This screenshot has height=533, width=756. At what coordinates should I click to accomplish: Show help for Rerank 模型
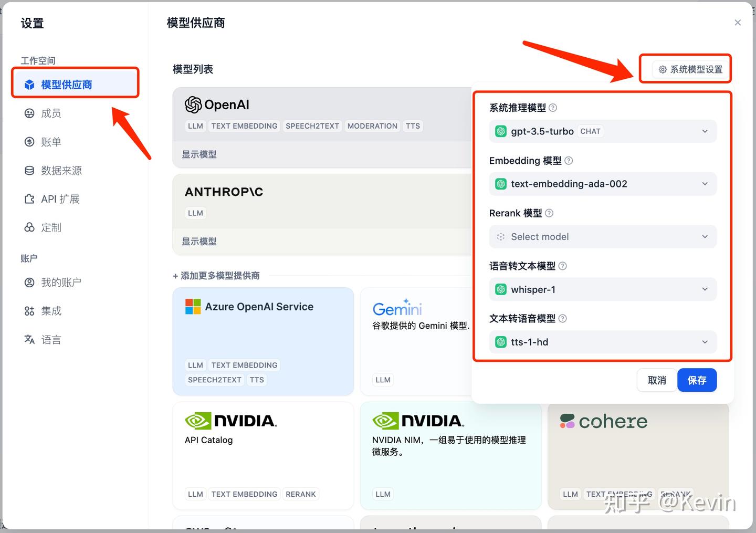[x=549, y=213]
